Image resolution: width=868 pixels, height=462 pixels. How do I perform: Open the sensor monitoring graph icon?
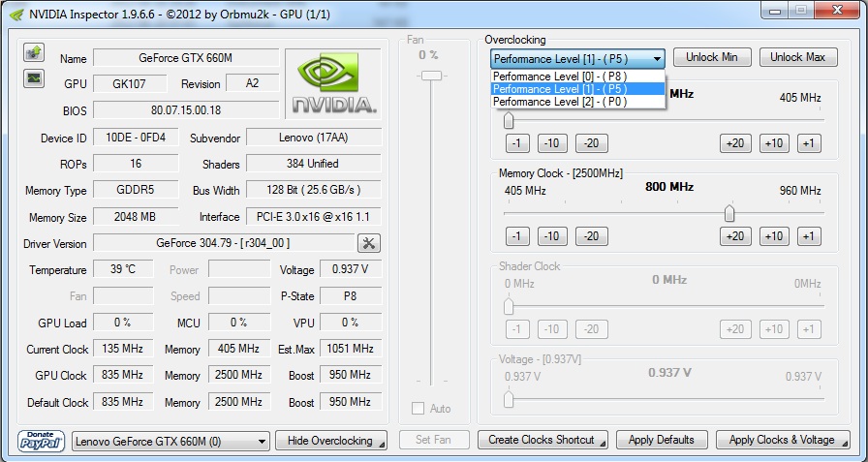(x=34, y=78)
